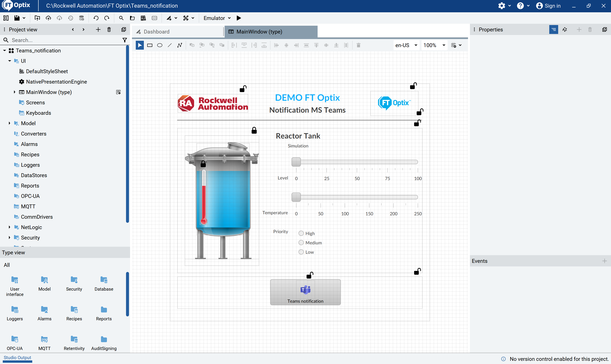Select the line drawing tool
Screen dimensions: 611x364
170,45
